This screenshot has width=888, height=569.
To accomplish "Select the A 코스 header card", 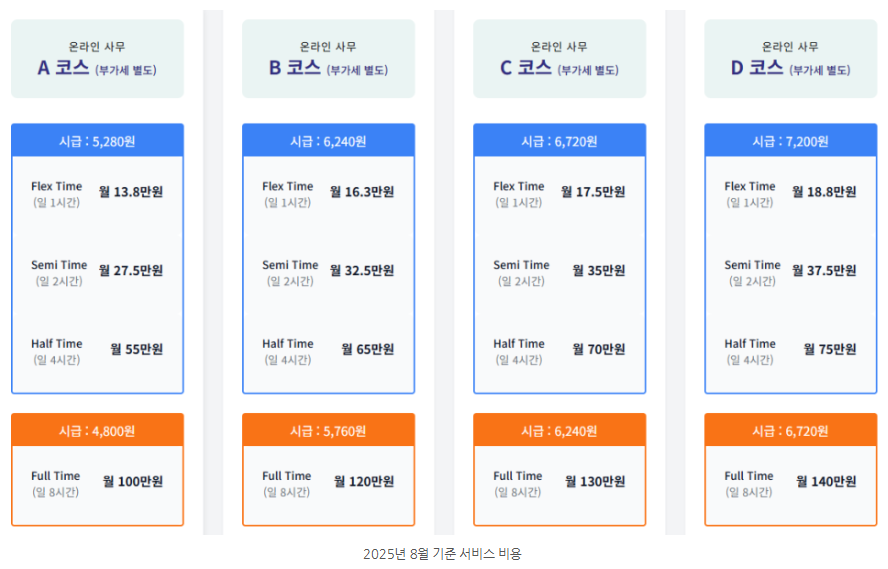I will click(97, 59).
